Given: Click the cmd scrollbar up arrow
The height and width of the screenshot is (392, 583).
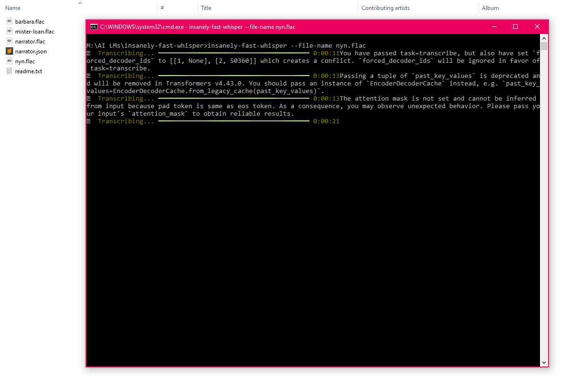Looking at the screenshot, I should pos(544,38).
